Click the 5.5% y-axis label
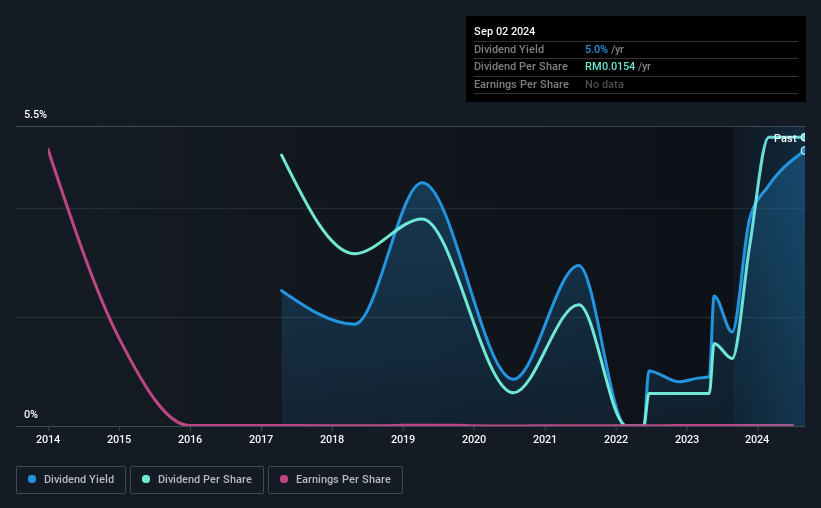The image size is (821, 508). coord(36,115)
